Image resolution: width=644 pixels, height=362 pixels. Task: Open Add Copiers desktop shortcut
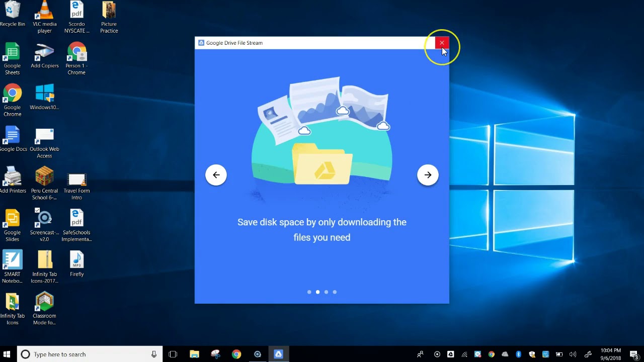[x=44, y=56]
